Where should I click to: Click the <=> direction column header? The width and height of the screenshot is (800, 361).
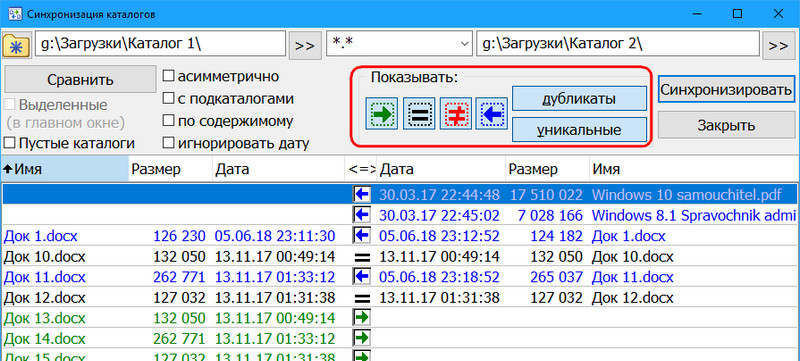361,169
